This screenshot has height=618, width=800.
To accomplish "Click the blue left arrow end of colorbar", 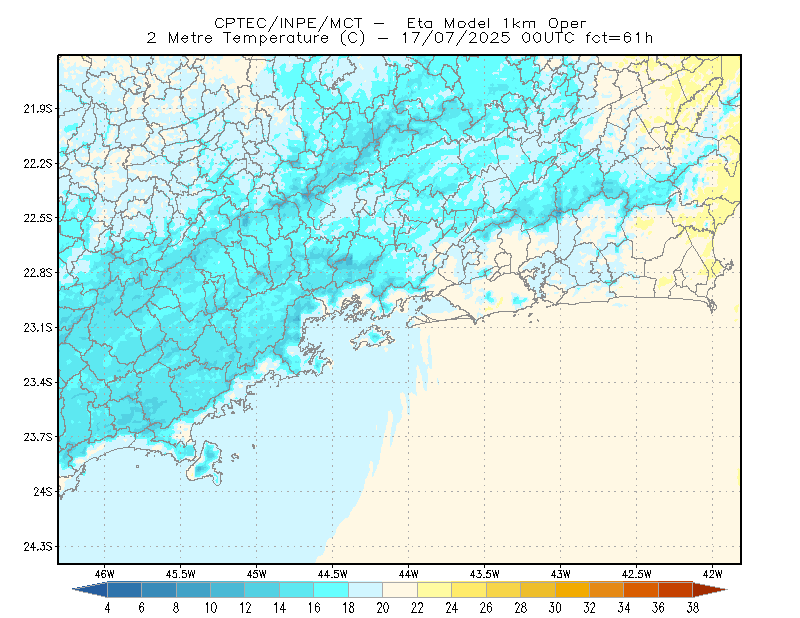I will pos(91,590).
